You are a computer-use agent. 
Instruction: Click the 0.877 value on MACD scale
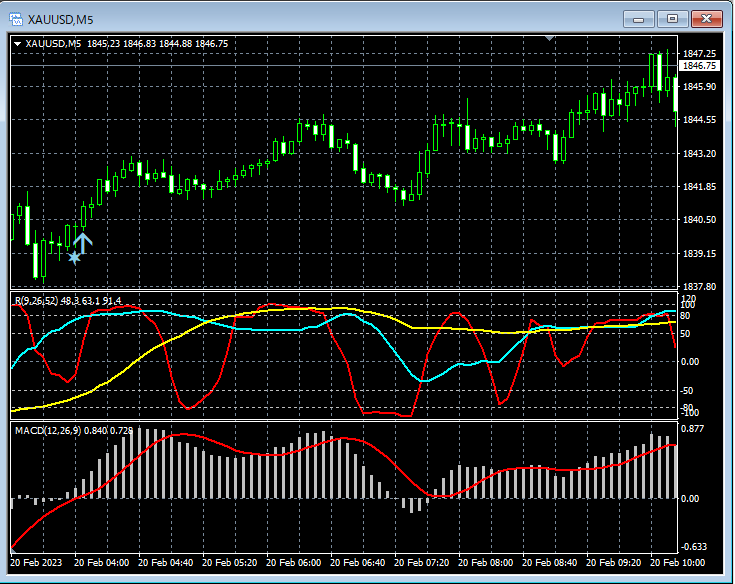click(694, 428)
